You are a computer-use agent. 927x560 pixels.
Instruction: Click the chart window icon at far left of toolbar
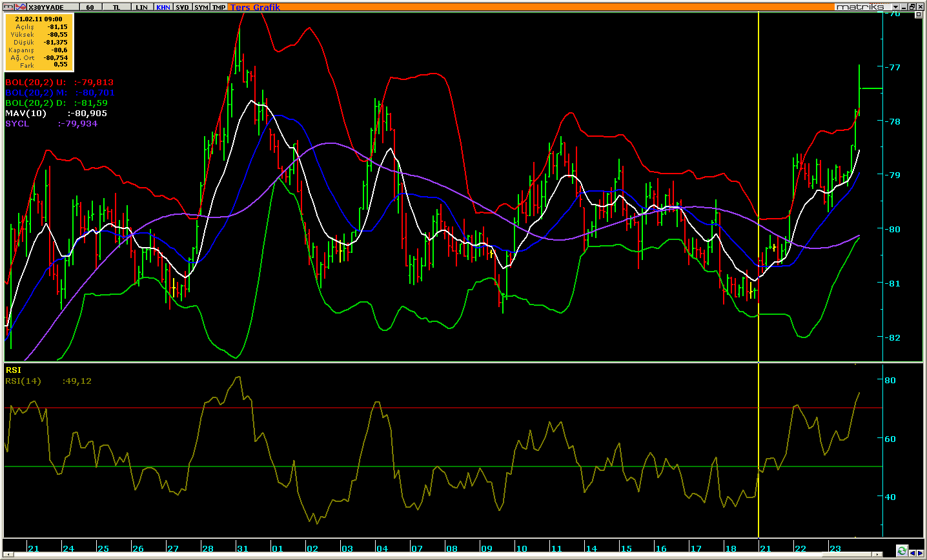coord(8,6)
